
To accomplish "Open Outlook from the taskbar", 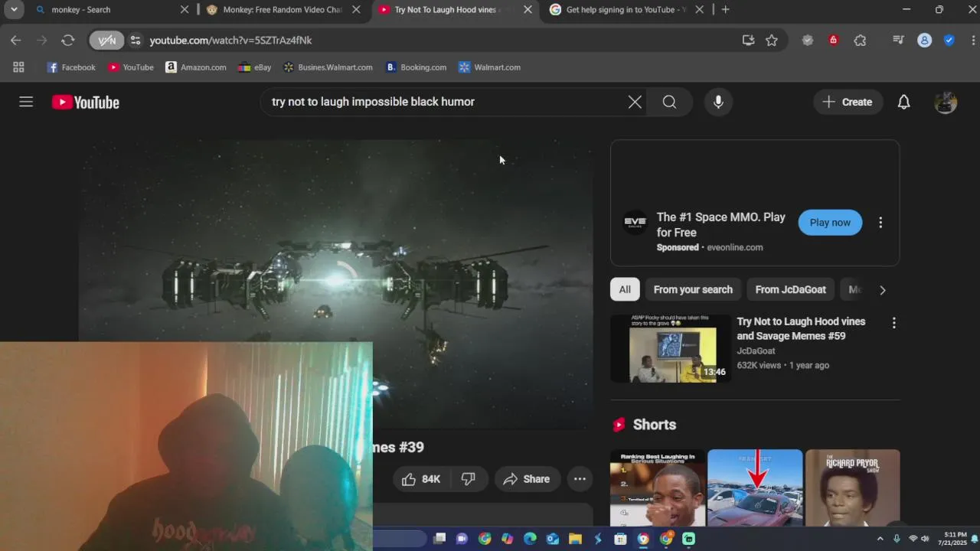I will point(553,539).
